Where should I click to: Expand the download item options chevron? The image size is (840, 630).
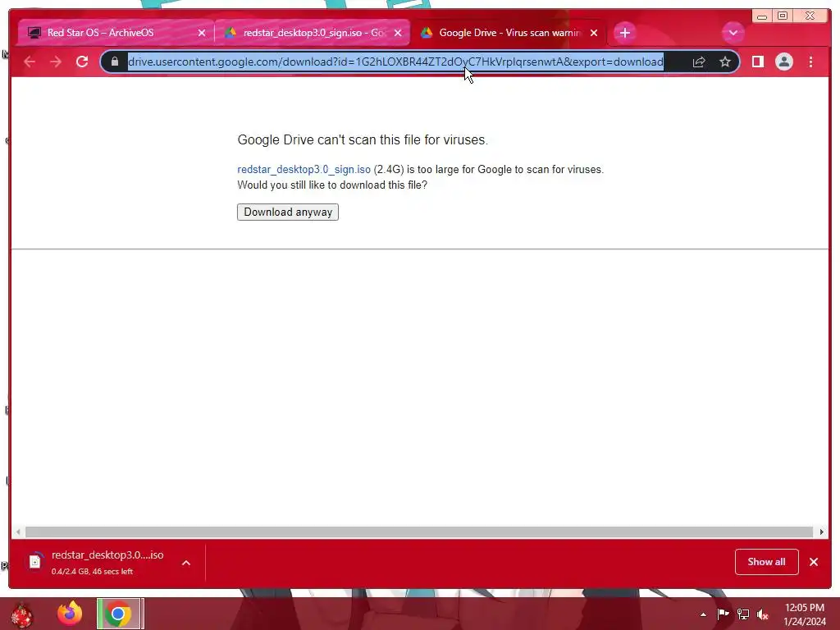click(x=186, y=563)
